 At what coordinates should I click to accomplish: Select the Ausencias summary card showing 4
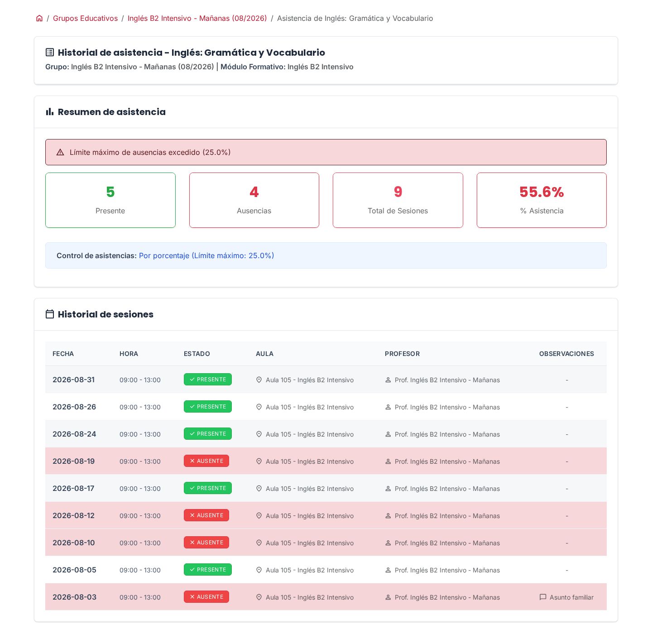(254, 200)
